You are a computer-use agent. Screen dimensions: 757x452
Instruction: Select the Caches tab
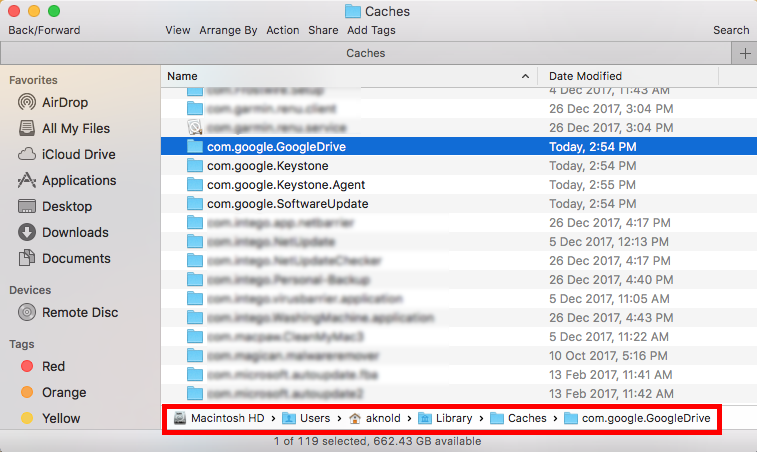pyautogui.click(x=365, y=53)
